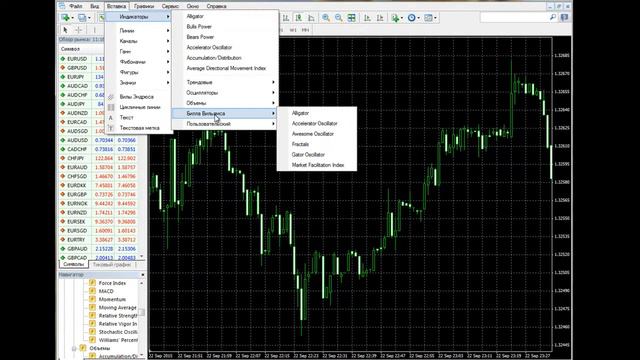Open the Окно menu
The height and width of the screenshot is (360, 640).
(x=193, y=6)
